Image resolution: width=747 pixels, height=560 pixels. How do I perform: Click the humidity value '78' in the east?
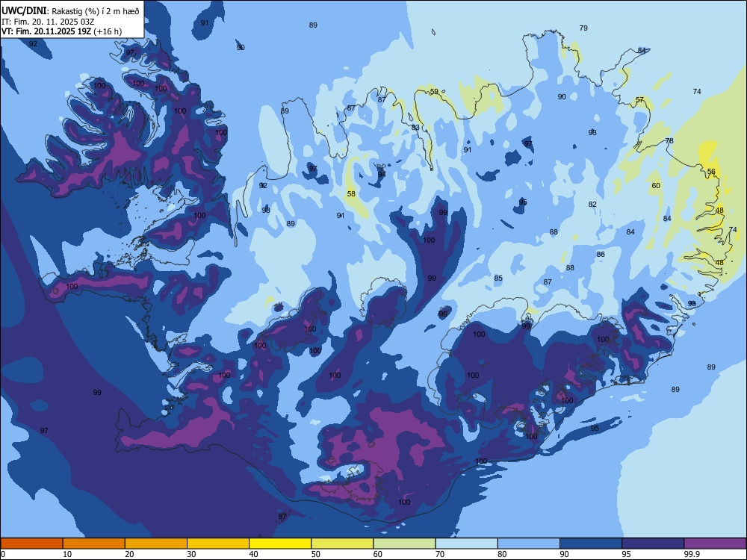[x=669, y=141]
